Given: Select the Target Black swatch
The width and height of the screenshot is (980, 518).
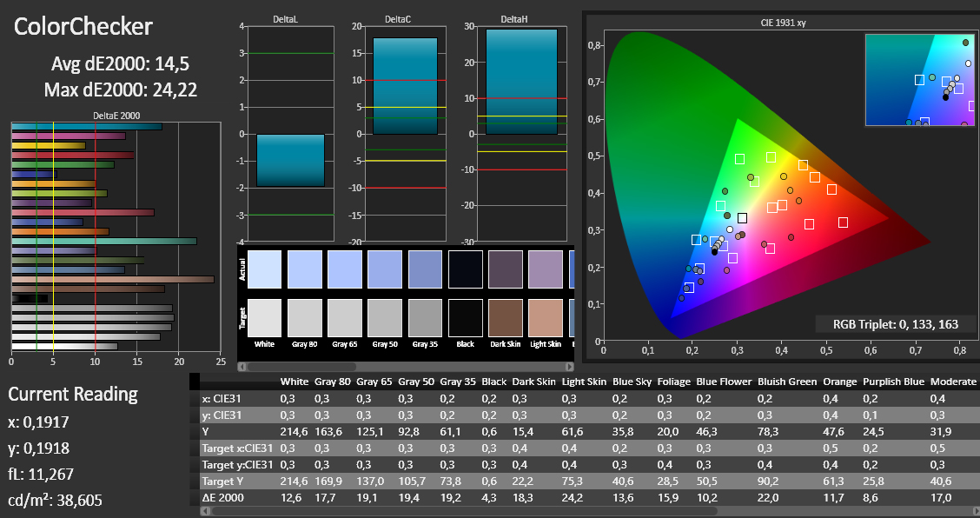Looking at the screenshot, I should [x=466, y=318].
